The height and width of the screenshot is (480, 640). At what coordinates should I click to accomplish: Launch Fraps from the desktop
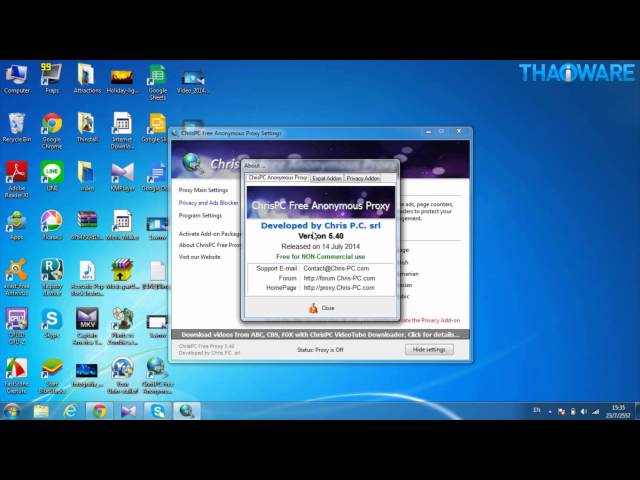51,80
